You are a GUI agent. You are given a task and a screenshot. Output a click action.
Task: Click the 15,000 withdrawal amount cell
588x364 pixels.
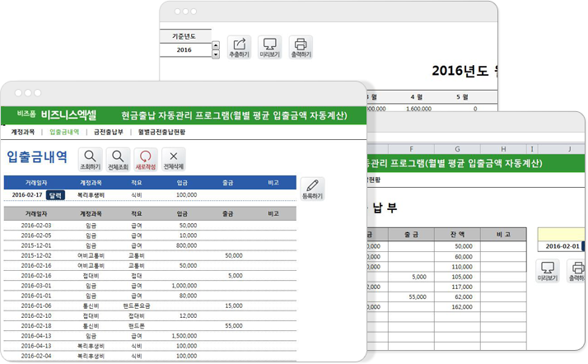tap(234, 306)
